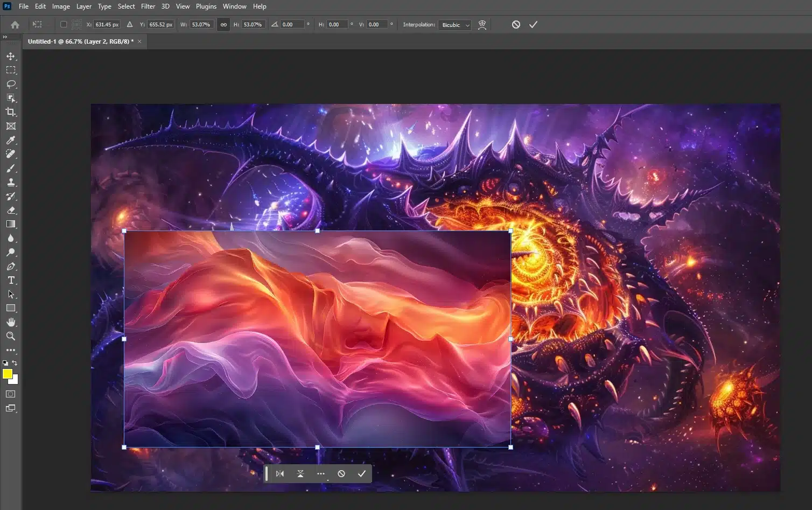This screenshot has height=510, width=812.
Task: Toggle Quick Mask mode
Action: [11, 394]
